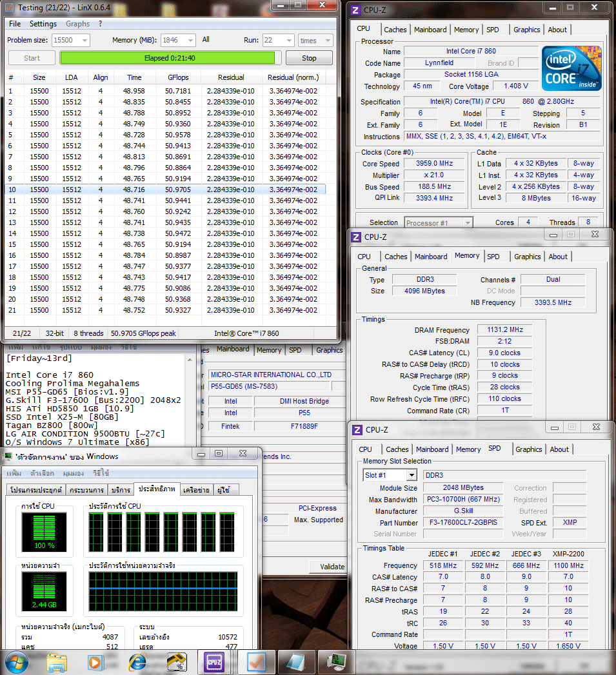This screenshot has width=616, height=675.
Task: Click the 50.9705 GFlops peak status cell
Action: click(x=143, y=333)
